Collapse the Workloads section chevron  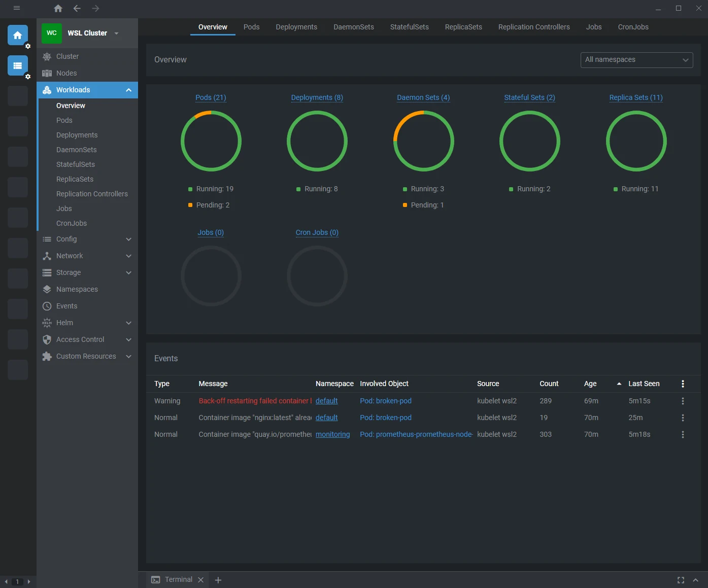128,90
